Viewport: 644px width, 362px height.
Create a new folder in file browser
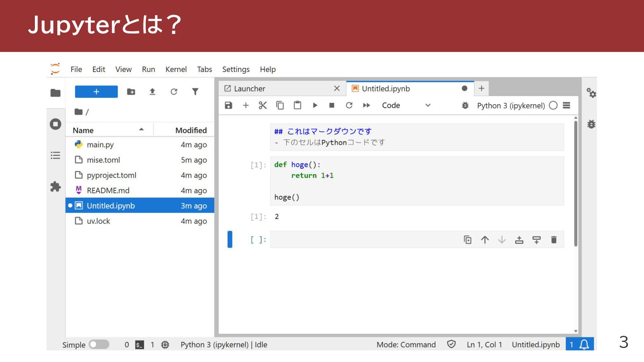pos(131,92)
